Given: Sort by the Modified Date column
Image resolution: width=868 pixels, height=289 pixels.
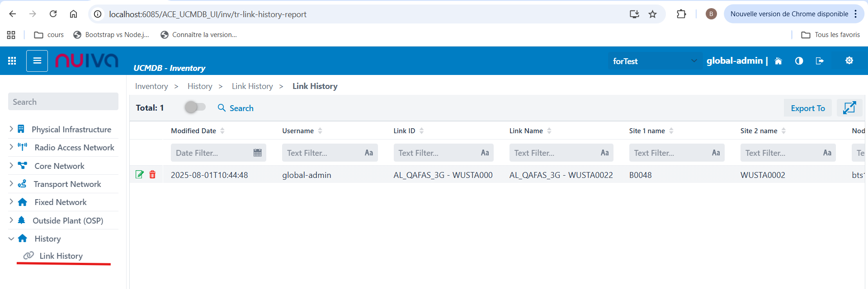Looking at the screenshot, I should pyautogui.click(x=193, y=131).
